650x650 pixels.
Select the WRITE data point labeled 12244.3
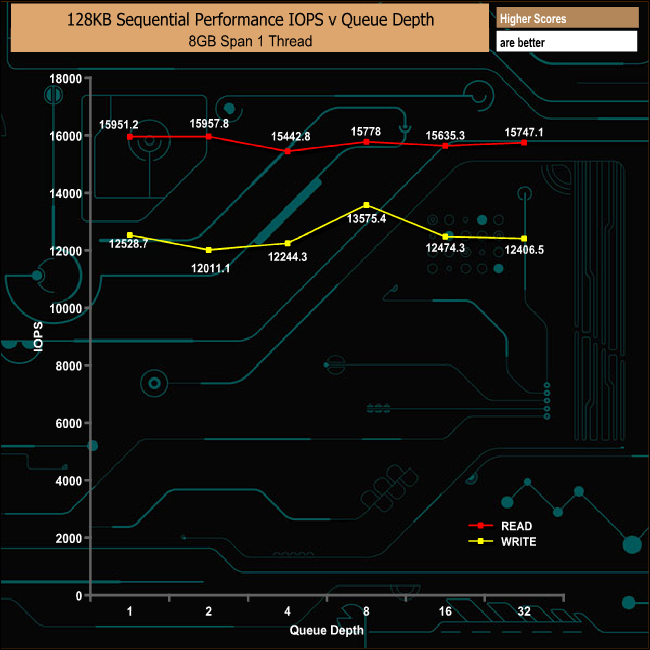pos(288,243)
